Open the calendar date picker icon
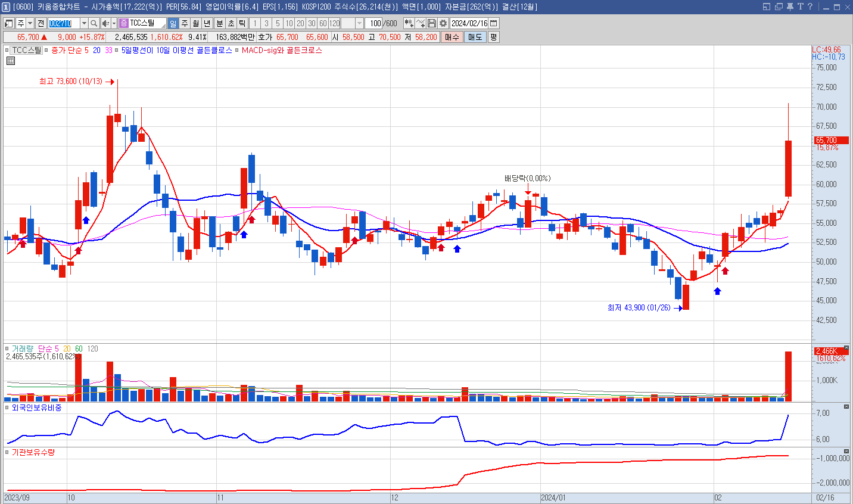853x504 pixels. 494,23
